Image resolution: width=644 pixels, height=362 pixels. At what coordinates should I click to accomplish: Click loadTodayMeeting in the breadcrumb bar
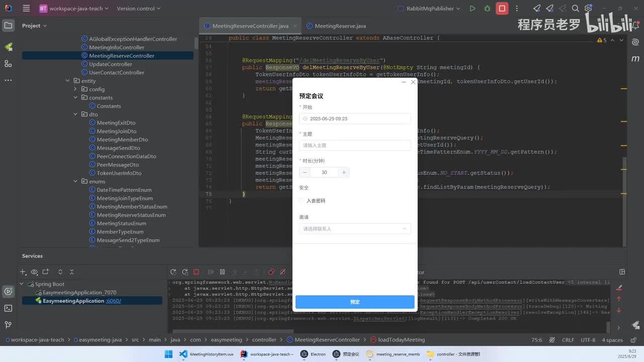[401, 340]
